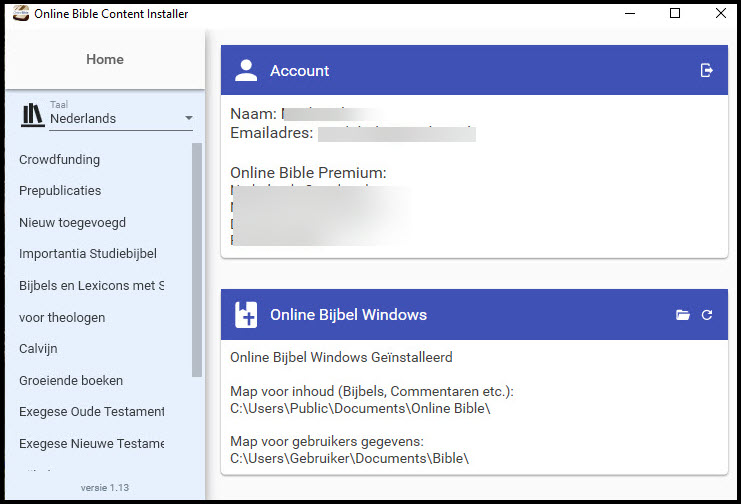
Task: Open voor theologen category
Action: point(62,317)
